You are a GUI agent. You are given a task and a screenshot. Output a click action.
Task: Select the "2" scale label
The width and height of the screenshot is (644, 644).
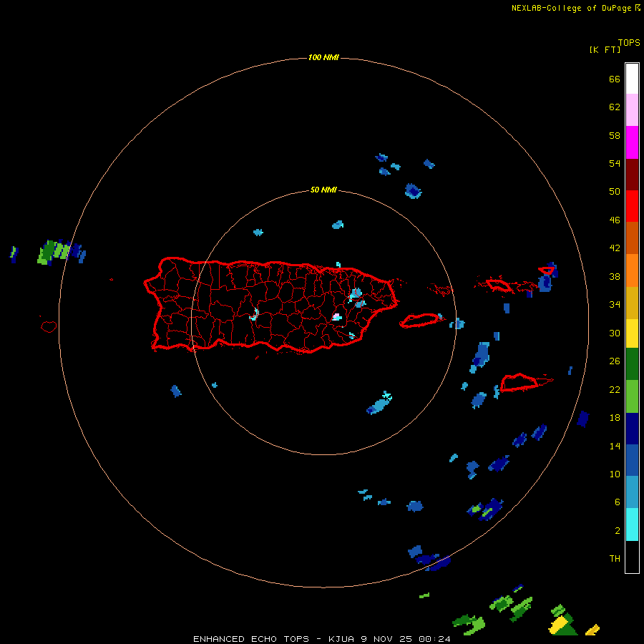[x=618, y=530]
